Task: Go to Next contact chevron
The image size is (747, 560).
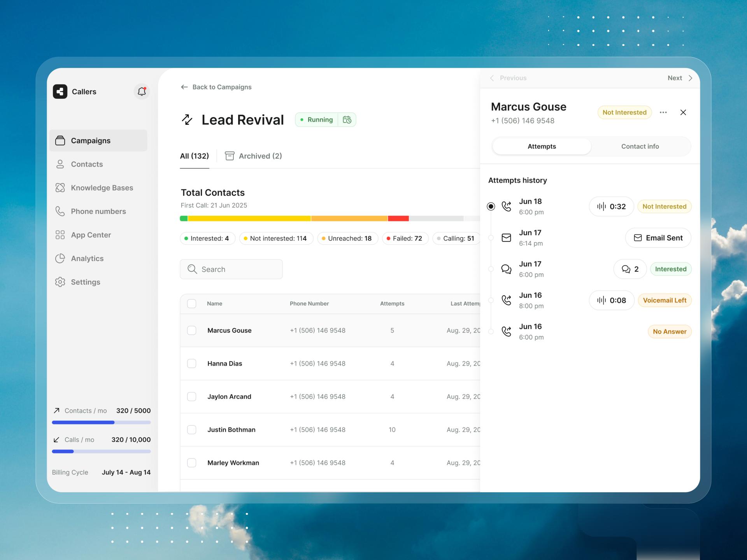Action: [x=690, y=78]
